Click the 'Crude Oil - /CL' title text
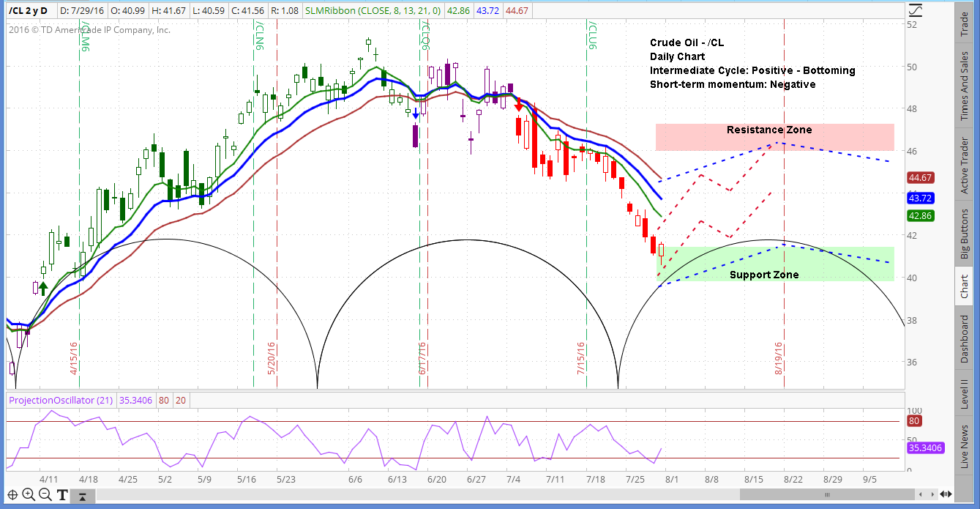980x509 pixels. 687,42
